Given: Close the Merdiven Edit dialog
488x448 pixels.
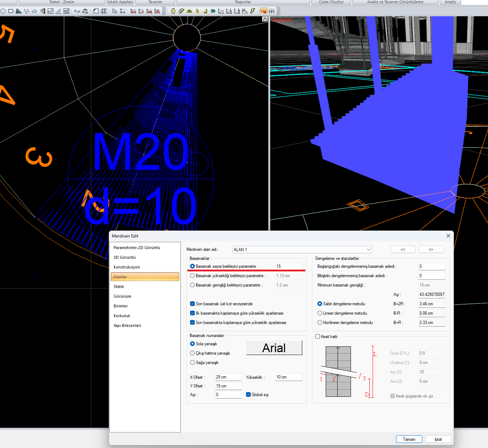Looking at the screenshot, I should pyautogui.click(x=448, y=236).
